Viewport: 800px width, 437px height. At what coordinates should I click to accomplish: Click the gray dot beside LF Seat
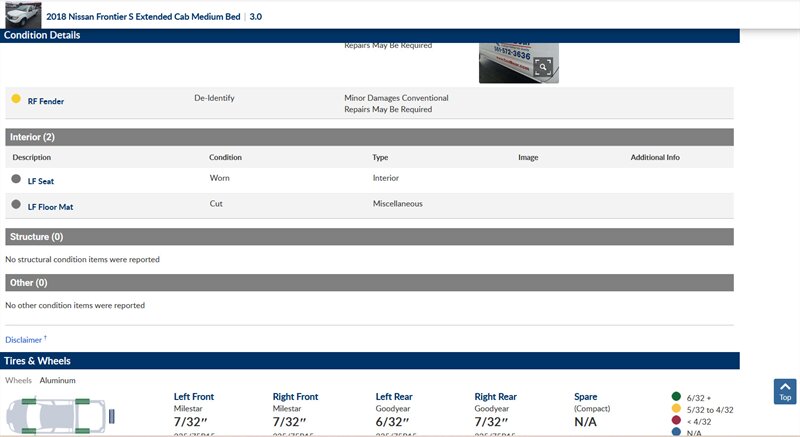click(16, 179)
